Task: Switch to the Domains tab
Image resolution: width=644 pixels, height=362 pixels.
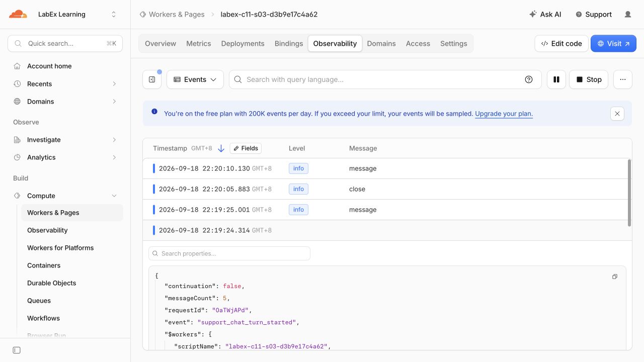Action: point(381,44)
